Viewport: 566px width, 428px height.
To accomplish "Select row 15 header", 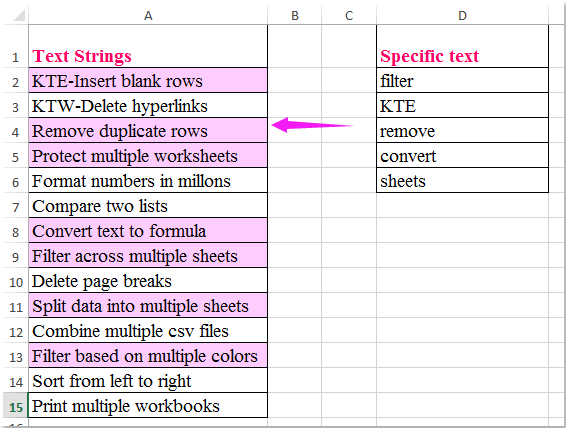I will click(16, 406).
